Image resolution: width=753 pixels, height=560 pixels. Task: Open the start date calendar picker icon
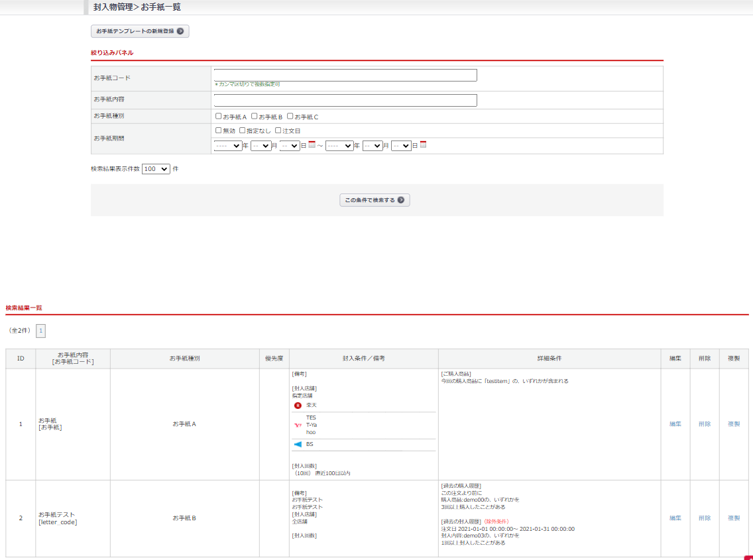pyautogui.click(x=312, y=145)
